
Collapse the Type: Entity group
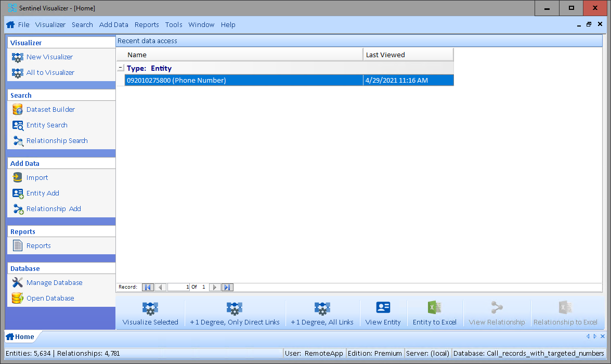tap(121, 68)
